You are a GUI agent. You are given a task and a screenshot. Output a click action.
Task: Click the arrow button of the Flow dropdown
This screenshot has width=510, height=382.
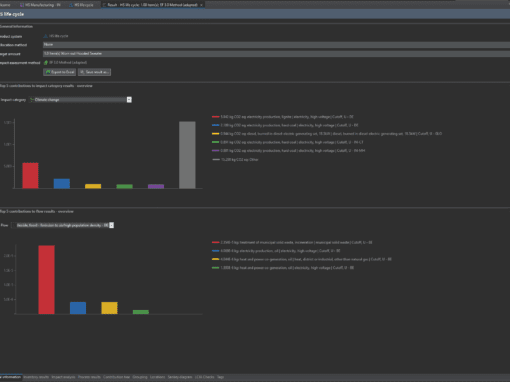(111, 225)
